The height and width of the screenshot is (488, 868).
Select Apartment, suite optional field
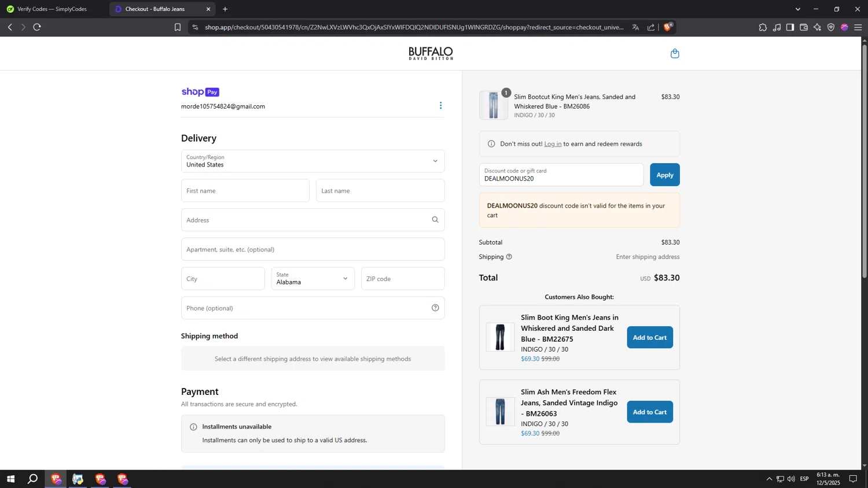(x=313, y=250)
